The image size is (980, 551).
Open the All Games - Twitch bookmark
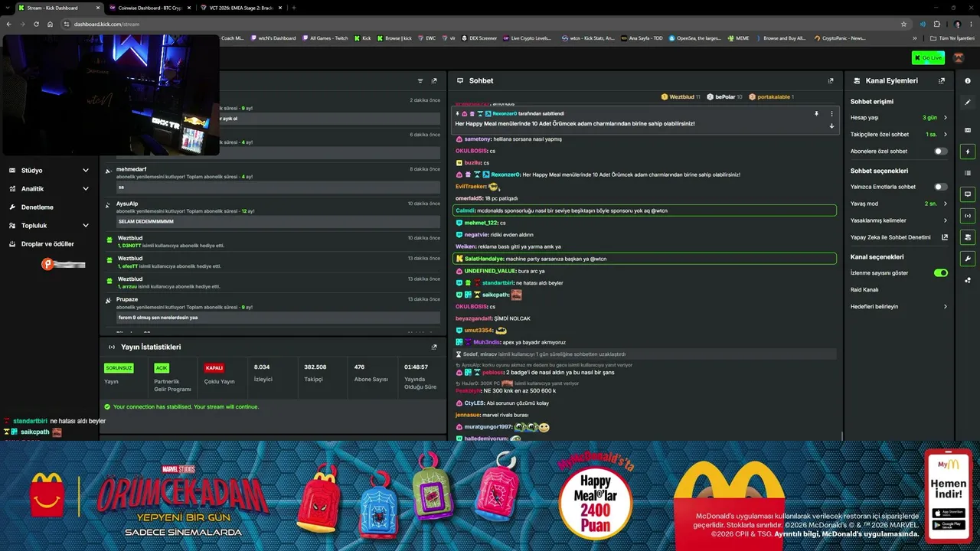tap(325, 37)
